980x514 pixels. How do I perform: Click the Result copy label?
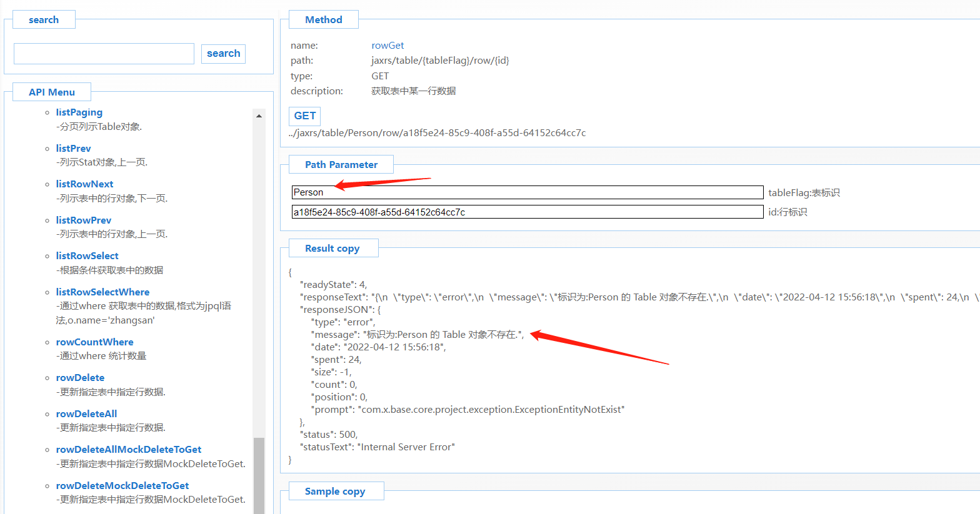pyautogui.click(x=332, y=249)
